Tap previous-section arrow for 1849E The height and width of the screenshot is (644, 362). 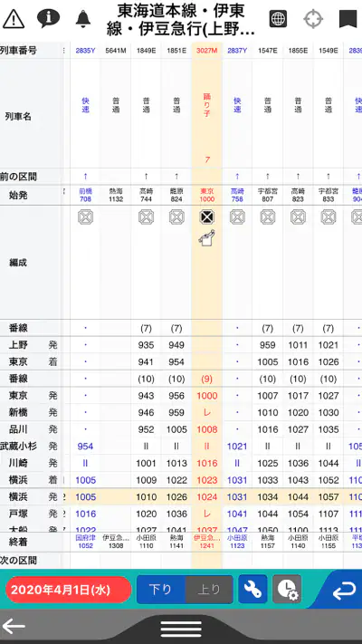tap(146, 177)
